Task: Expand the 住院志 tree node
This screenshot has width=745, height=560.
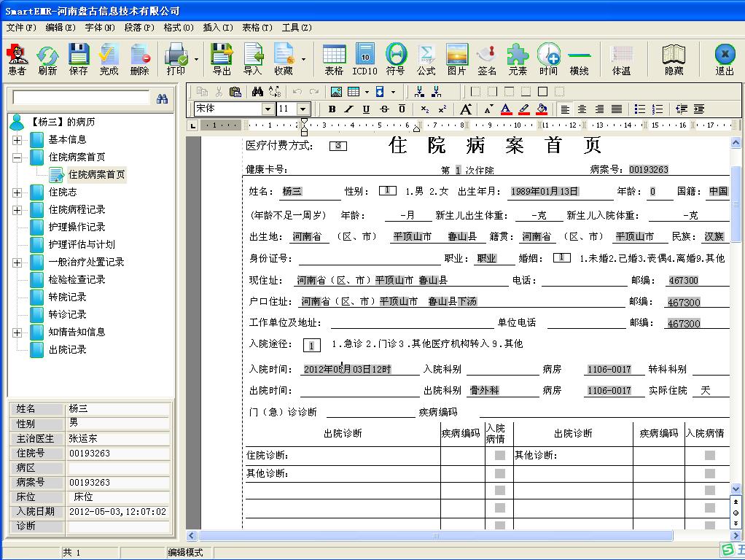Action: point(17,192)
